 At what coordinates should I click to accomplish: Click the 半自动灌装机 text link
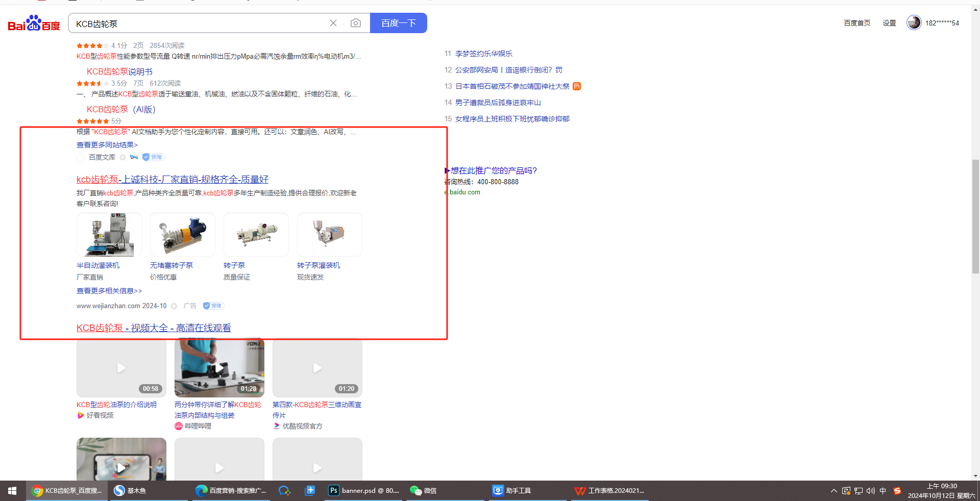(98, 265)
